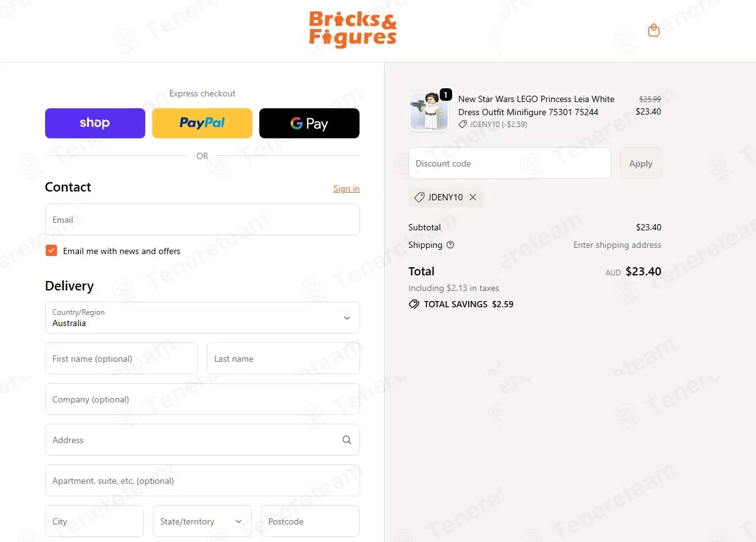Screen dimensions: 756x542
Task: Focus the Discount code field
Action: coord(510,163)
